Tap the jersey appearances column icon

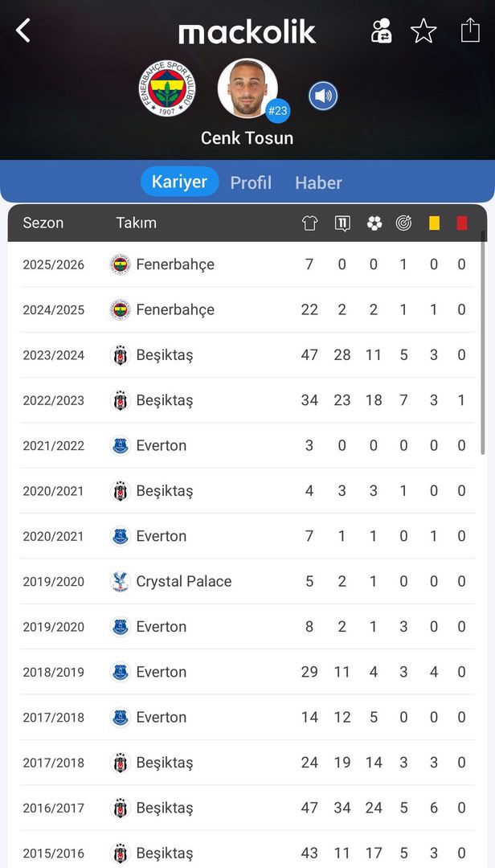pos(309,223)
